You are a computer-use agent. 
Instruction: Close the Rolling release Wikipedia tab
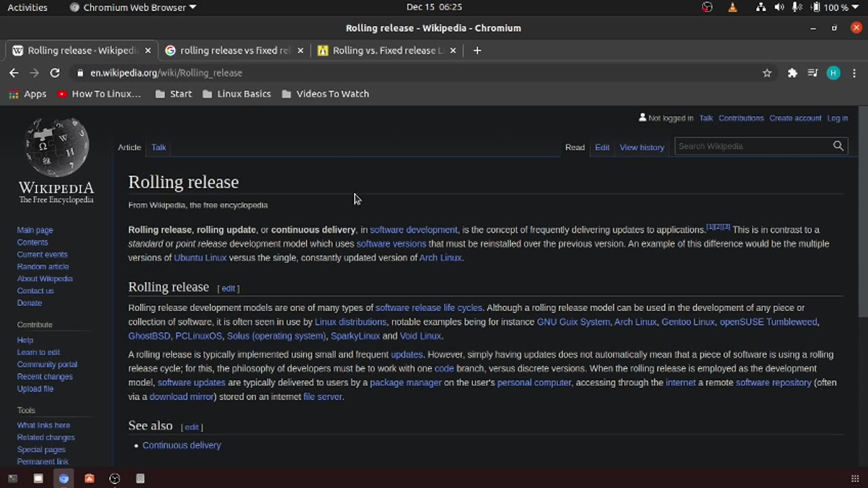point(147,50)
